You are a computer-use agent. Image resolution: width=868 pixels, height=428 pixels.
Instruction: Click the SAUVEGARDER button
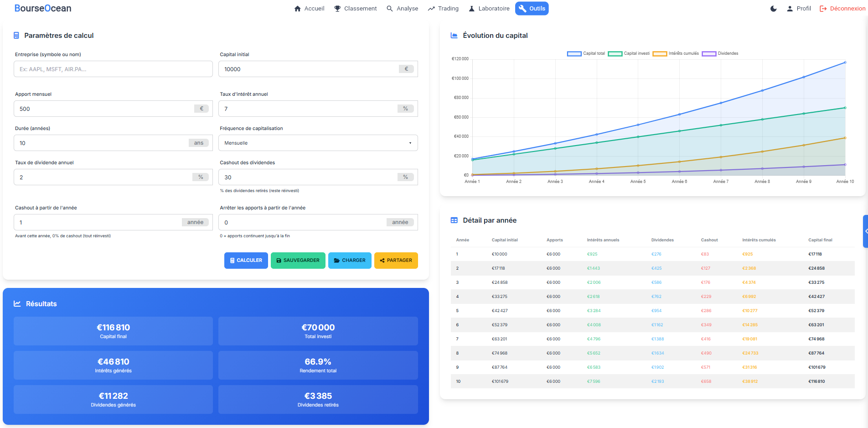pos(298,261)
